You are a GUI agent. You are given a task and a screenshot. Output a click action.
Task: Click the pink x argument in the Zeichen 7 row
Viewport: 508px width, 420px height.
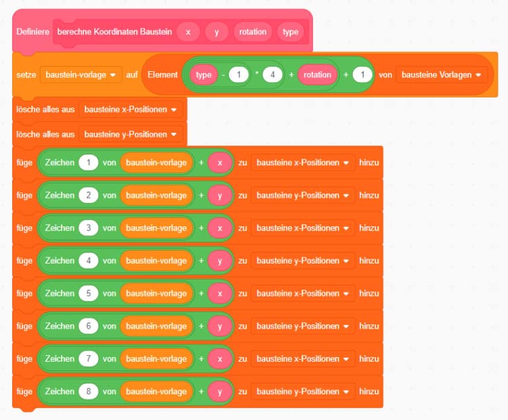pos(220,359)
